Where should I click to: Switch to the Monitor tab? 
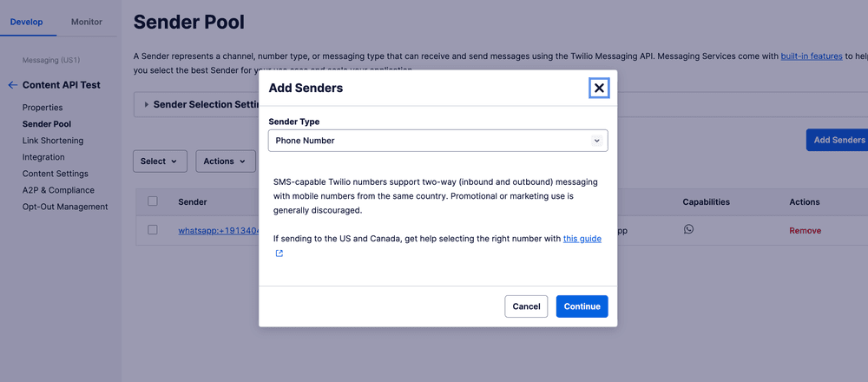click(x=86, y=22)
